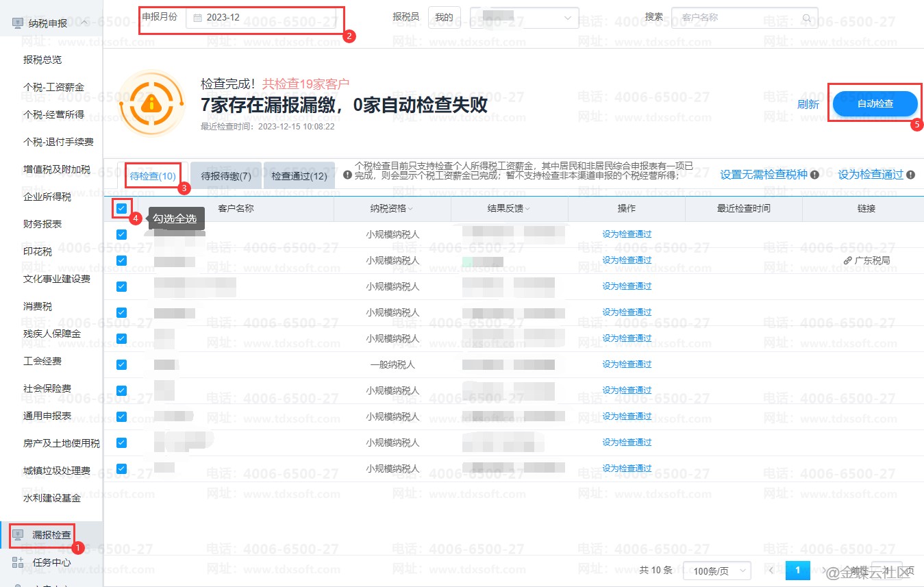Image resolution: width=924 pixels, height=587 pixels.
Task: Open the 纳税资格 column filter dropdown
Action: tap(411, 209)
